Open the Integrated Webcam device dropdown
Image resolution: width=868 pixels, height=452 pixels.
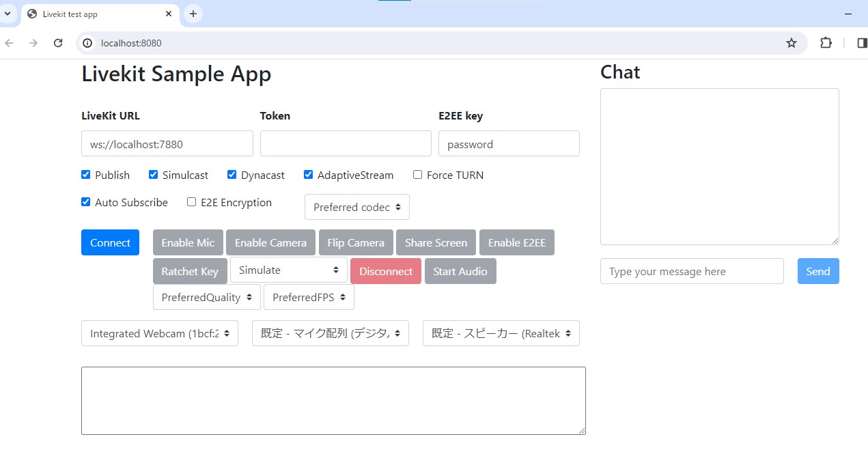click(x=160, y=333)
